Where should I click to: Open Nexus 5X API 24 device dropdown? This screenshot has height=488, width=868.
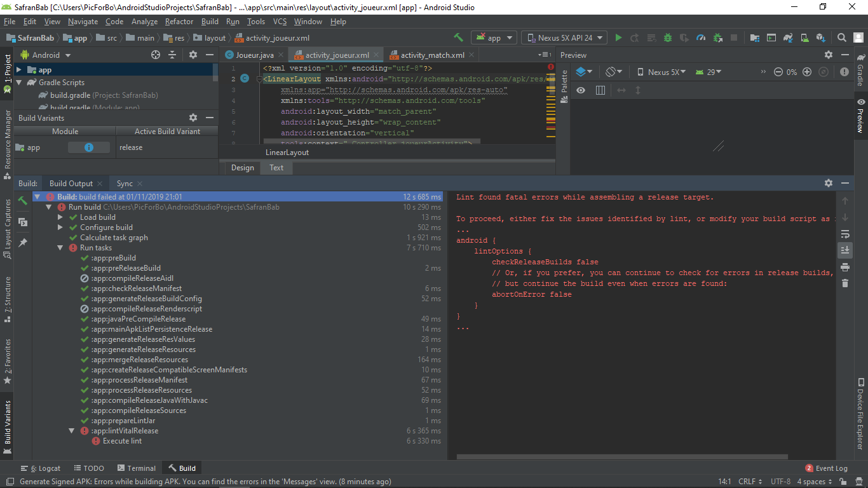click(x=564, y=37)
